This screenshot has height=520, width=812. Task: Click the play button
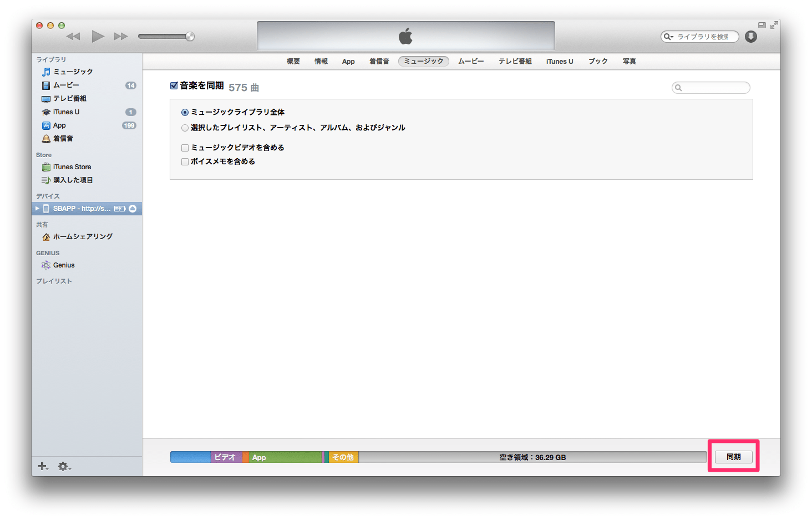pyautogui.click(x=98, y=37)
